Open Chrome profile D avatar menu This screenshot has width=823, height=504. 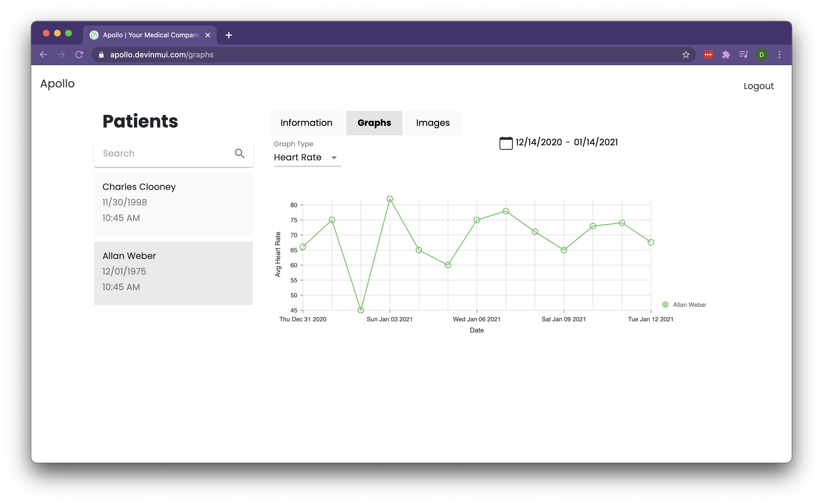coord(761,55)
